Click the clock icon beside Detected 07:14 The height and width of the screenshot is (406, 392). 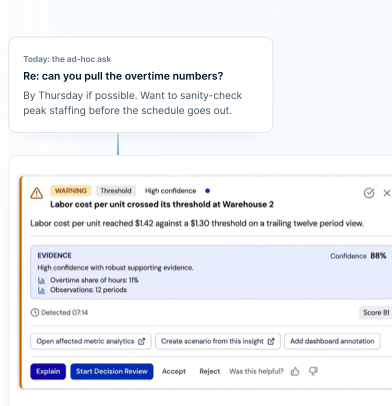click(35, 312)
